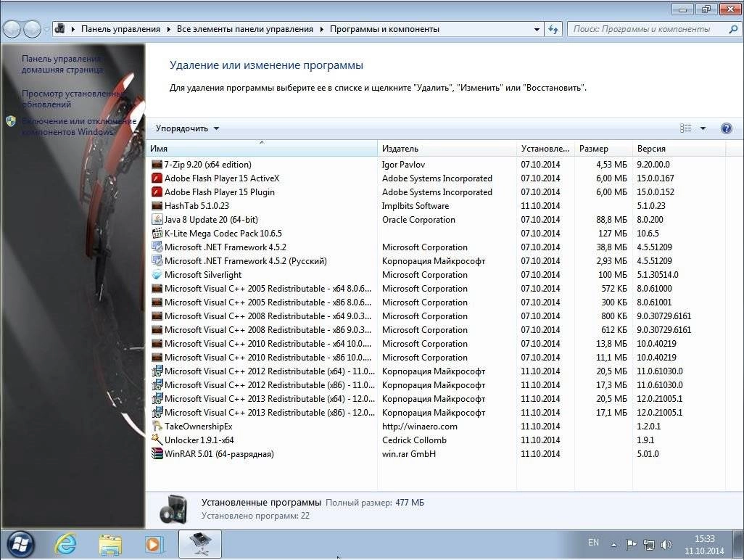Screen dimensions: 744x560
Task: Click Программы и компоненты breadcrumb
Action: [x=385, y=30]
